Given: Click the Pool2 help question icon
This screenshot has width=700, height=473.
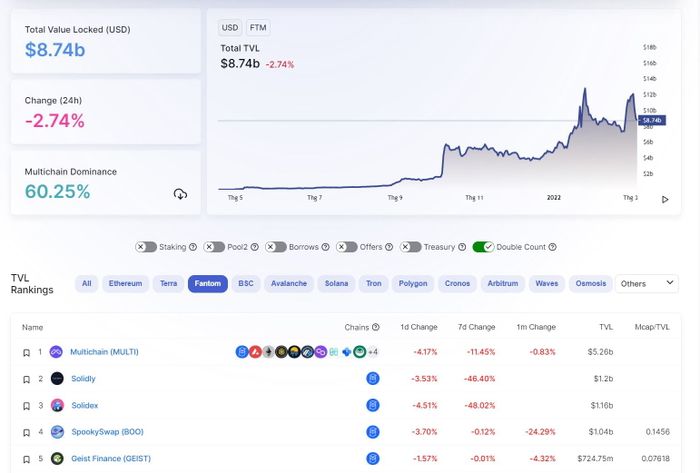Looking at the screenshot, I should pos(254,247).
